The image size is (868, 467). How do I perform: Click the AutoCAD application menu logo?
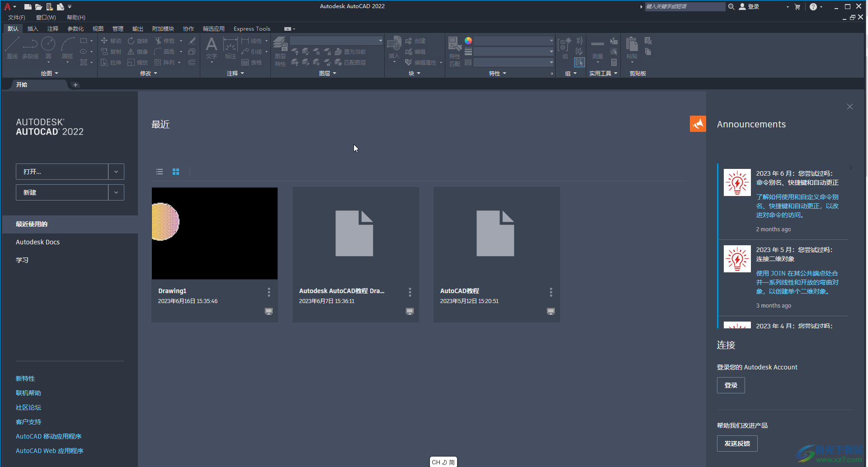(7, 7)
